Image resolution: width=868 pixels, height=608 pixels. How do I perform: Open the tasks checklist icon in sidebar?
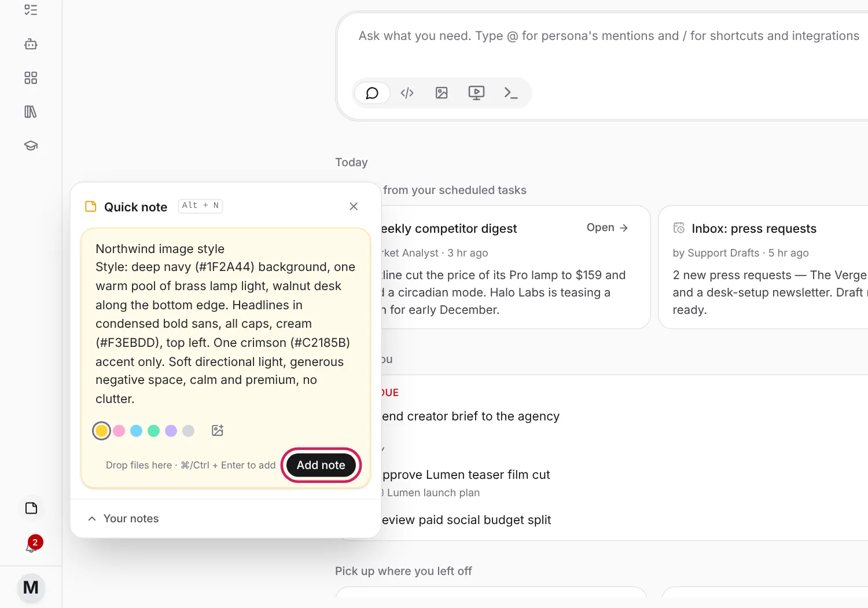point(31,10)
